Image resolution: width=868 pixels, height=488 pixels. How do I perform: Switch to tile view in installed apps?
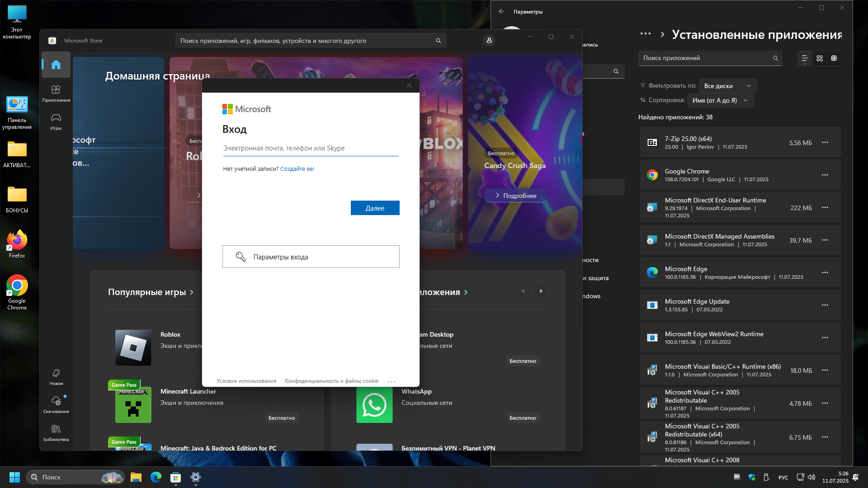(x=834, y=58)
